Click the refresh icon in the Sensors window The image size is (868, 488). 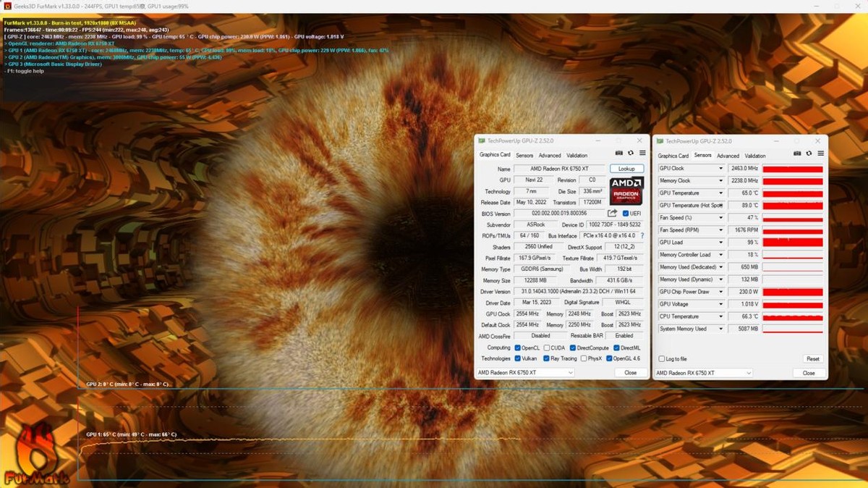tap(809, 153)
